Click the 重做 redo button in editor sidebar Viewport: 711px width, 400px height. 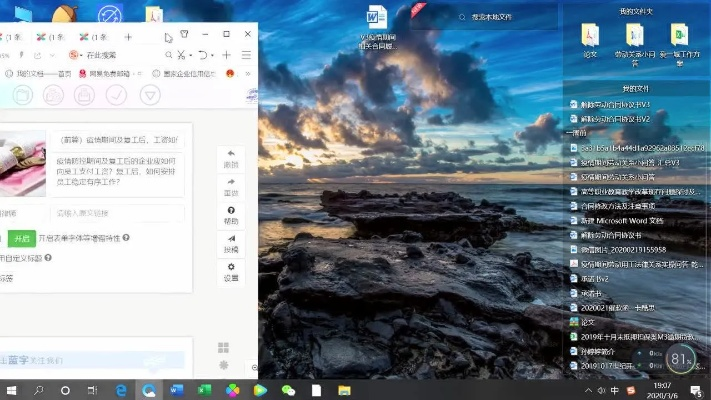coord(231,186)
